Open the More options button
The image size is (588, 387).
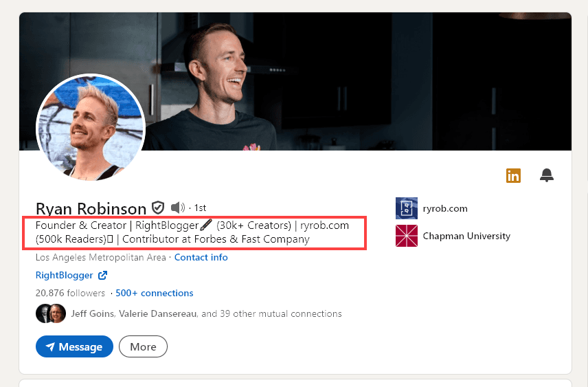(144, 346)
